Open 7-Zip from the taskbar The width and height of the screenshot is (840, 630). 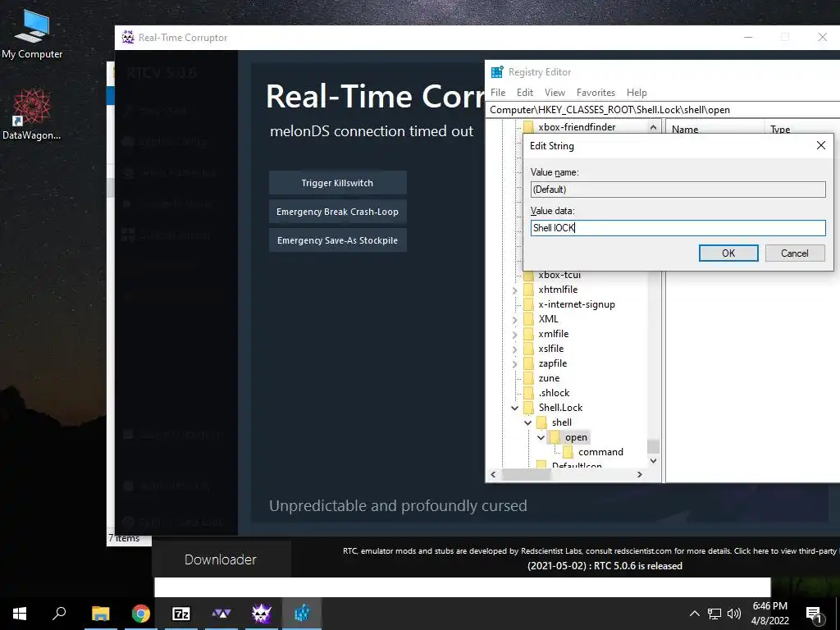181,614
